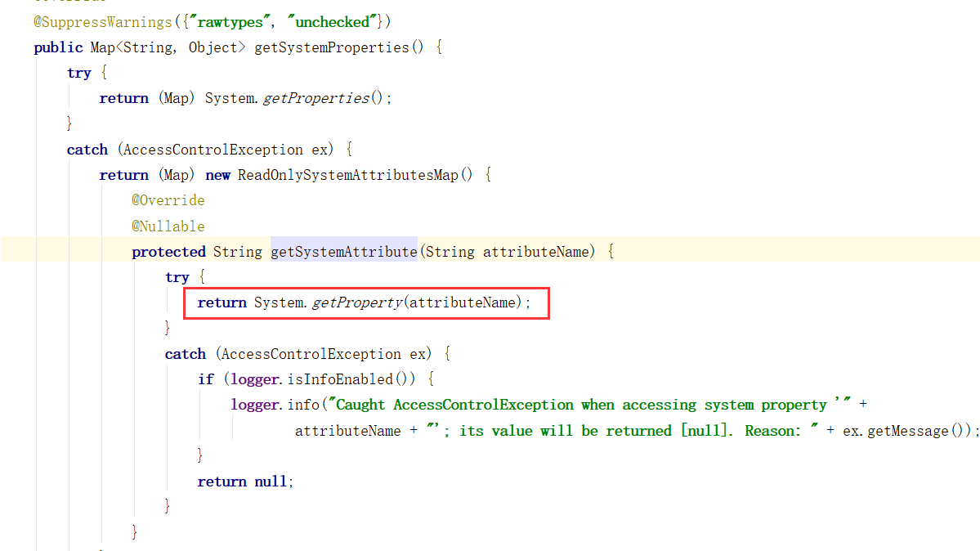Viewport: 980px width, 551px height.
Task: Click the @SuppressWarnings annotation
Action: (x=103, y=22)
